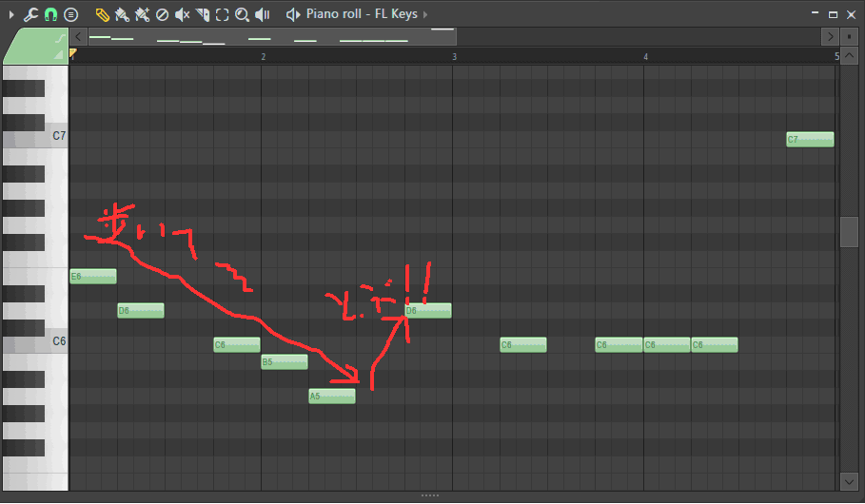Select the A5 note
The image size is (865, 504).
coord(332,396)
